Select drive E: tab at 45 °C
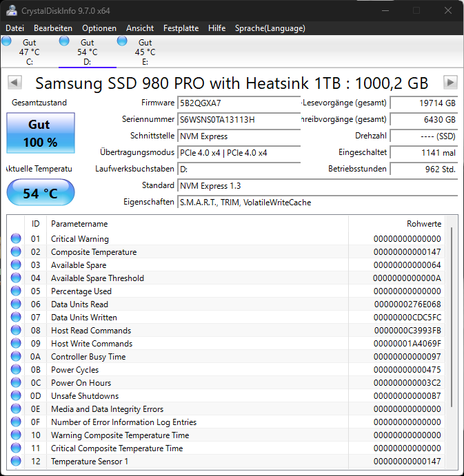This screenshot has width=464, height=476. (145, 52)
